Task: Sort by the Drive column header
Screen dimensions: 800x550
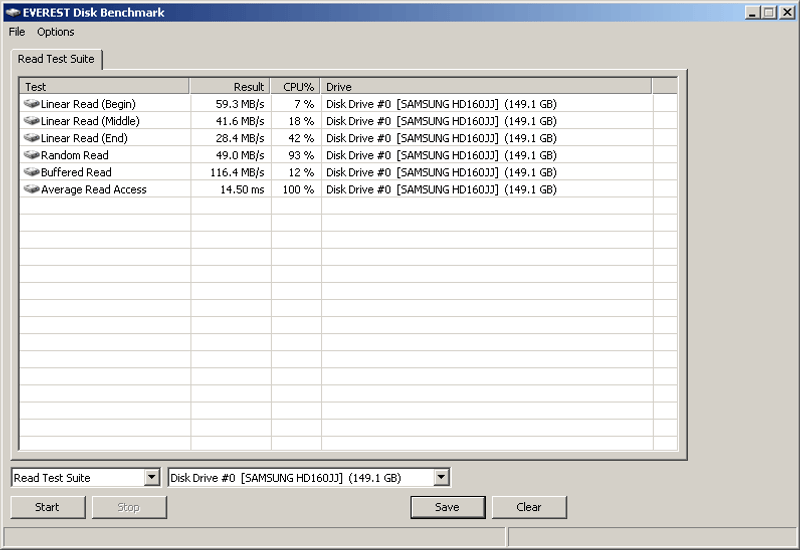Action: (x=486, y=86)
